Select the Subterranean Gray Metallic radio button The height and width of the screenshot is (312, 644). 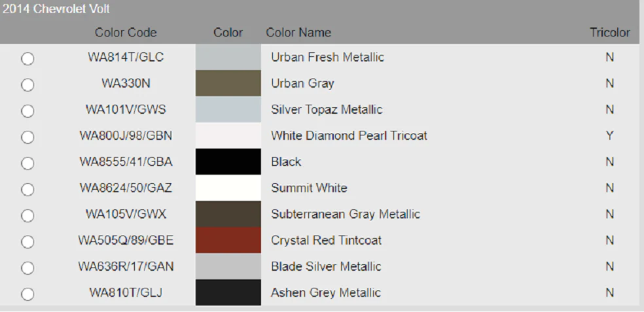[x=27, y=216]
